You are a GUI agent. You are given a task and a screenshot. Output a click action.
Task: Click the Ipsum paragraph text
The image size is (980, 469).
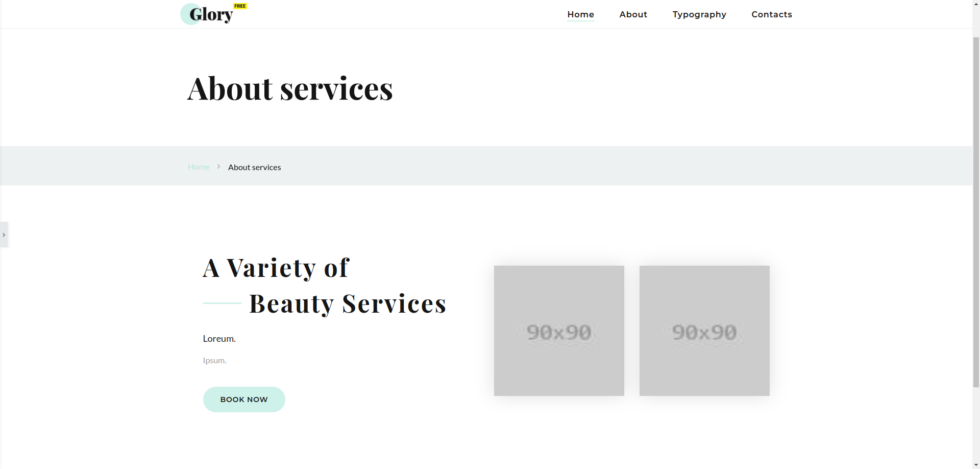[214, 360]
